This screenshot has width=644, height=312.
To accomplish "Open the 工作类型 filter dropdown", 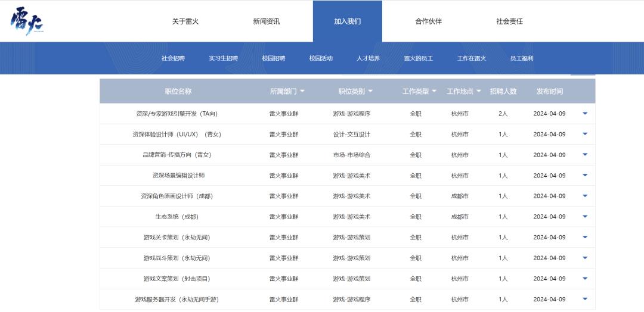I will click(419, 91).
